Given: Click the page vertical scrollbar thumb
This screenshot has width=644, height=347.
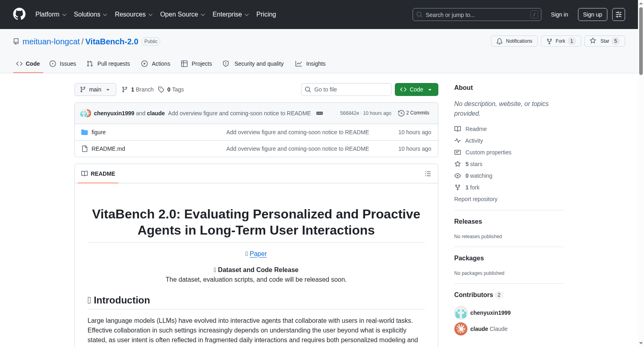Looking at the screenshot, I should [641, 40].
